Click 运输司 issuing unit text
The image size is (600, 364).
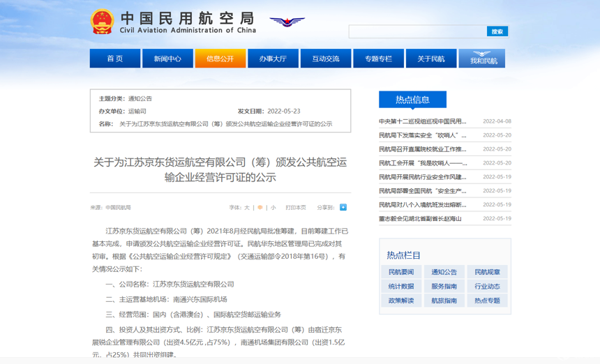[137, 112]
